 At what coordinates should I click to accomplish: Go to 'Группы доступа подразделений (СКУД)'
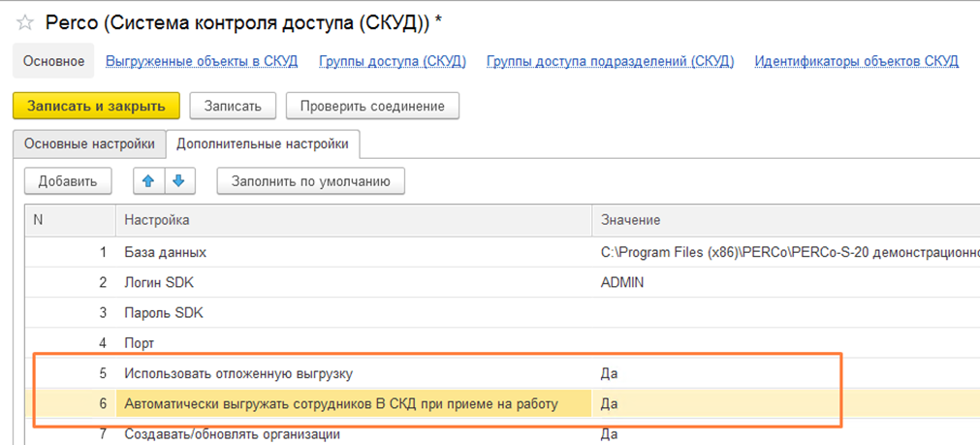610,61
